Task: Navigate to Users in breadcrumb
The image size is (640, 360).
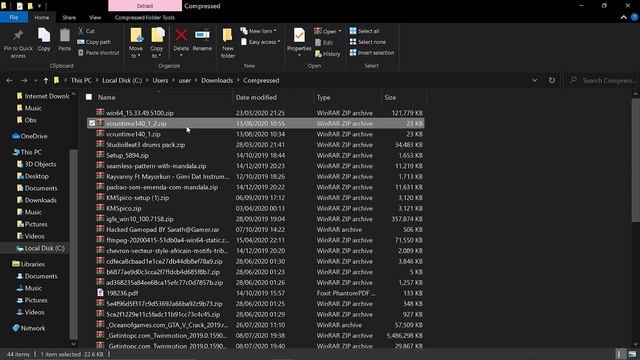Action: click(x=160, y=80)
